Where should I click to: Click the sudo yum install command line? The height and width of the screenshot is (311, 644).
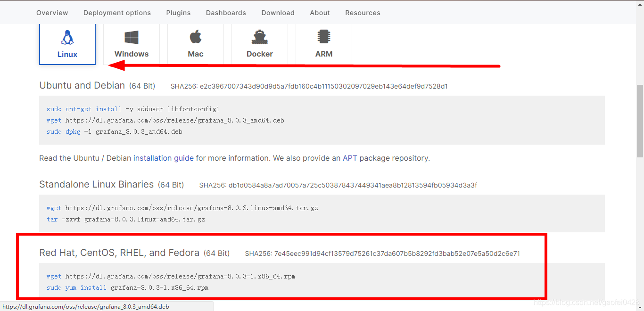click(x=128, y=287)
